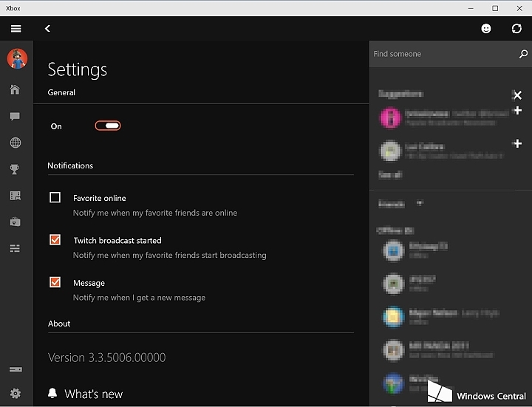The image size is (532, 407).
Task: Click the See all suggestions link
Action: (x=390, y=174)
